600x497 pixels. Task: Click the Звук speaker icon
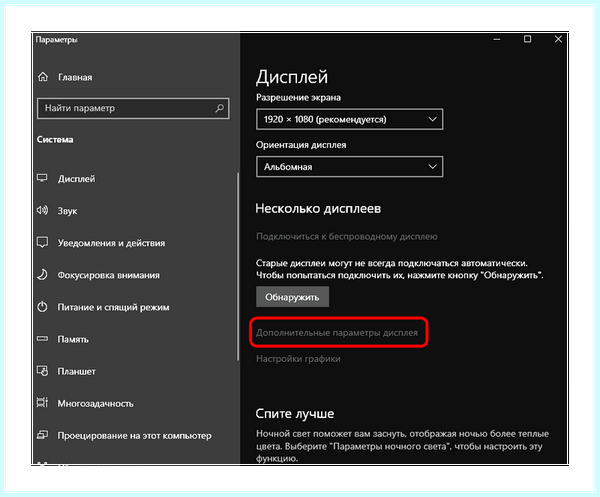pos(42,210)
